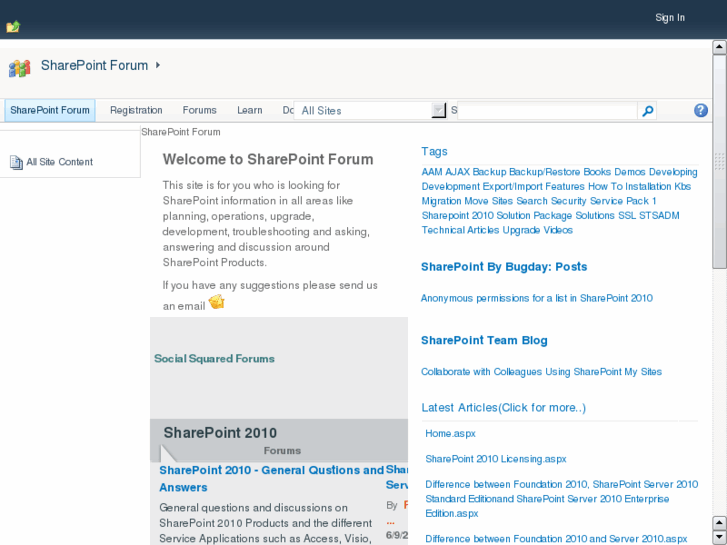Click the Upgrade tag
Screen dimensions: 727x545
pos(521,230)
